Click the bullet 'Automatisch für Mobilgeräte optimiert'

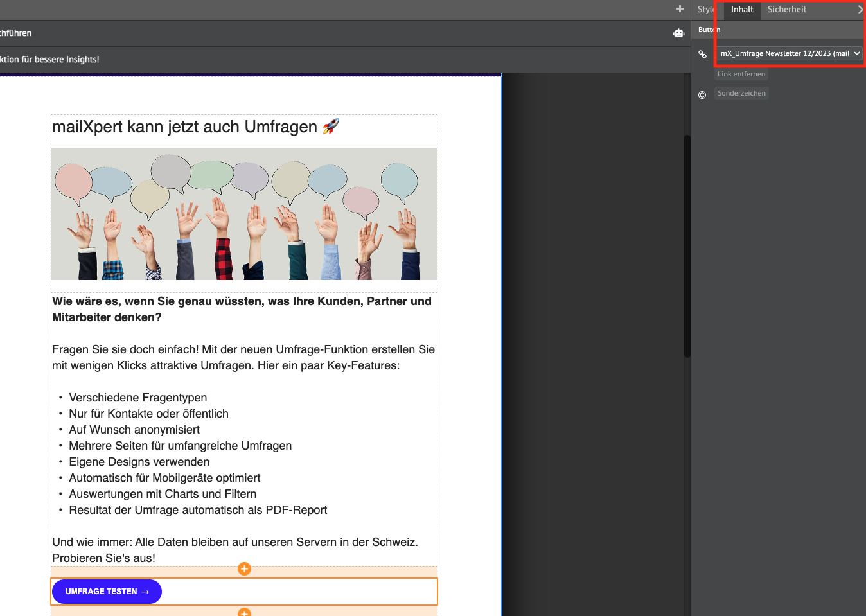[x=164, y=478]
